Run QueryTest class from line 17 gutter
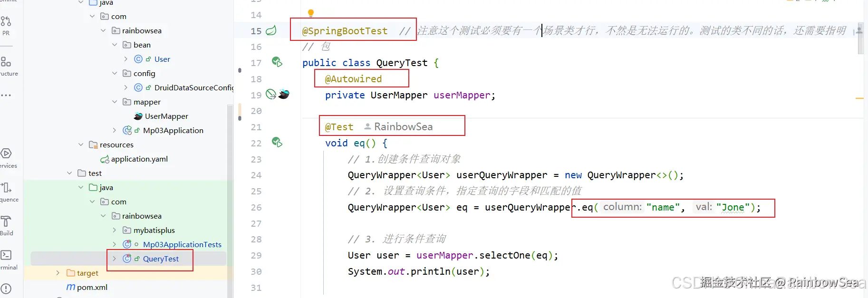 click(x=277, y=62)
